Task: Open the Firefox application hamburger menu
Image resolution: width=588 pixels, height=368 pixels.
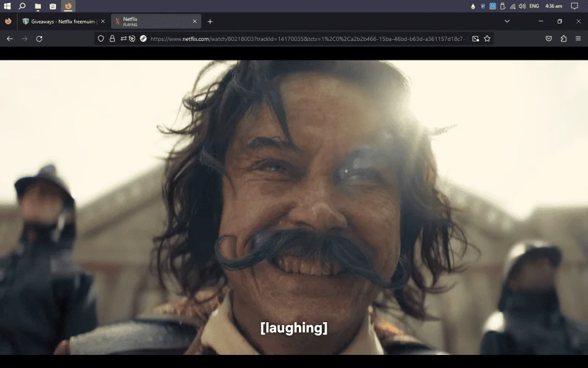Action: 578,38
